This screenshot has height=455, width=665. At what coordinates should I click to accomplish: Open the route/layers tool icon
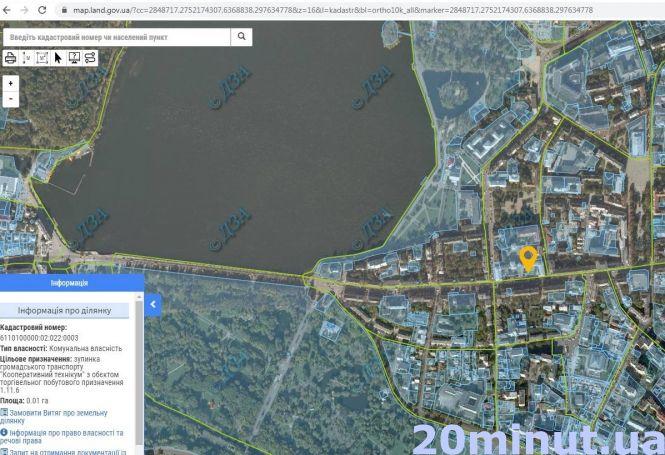coord(90,57)
